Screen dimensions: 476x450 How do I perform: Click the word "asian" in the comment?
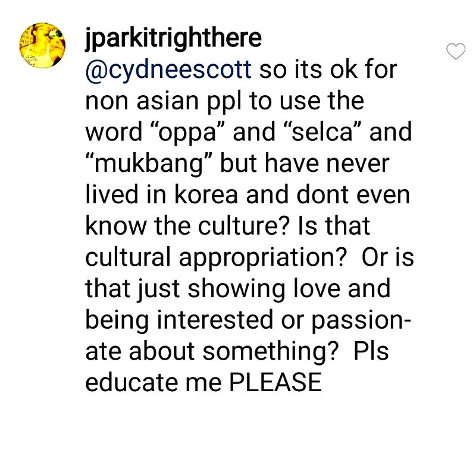168,101
